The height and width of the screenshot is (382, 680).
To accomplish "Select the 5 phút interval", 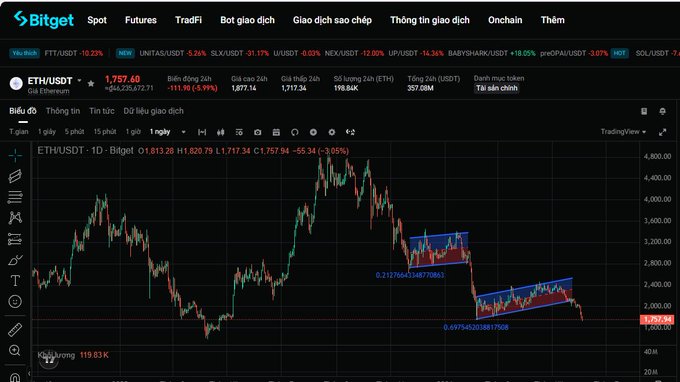I will pyautogui.click(x=75, y=132).
